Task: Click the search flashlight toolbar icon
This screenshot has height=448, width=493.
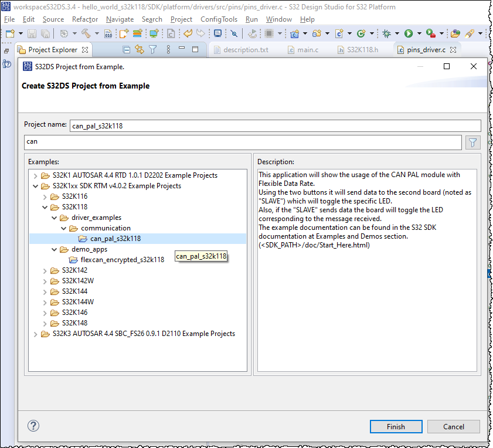Action: pos(470,33)
